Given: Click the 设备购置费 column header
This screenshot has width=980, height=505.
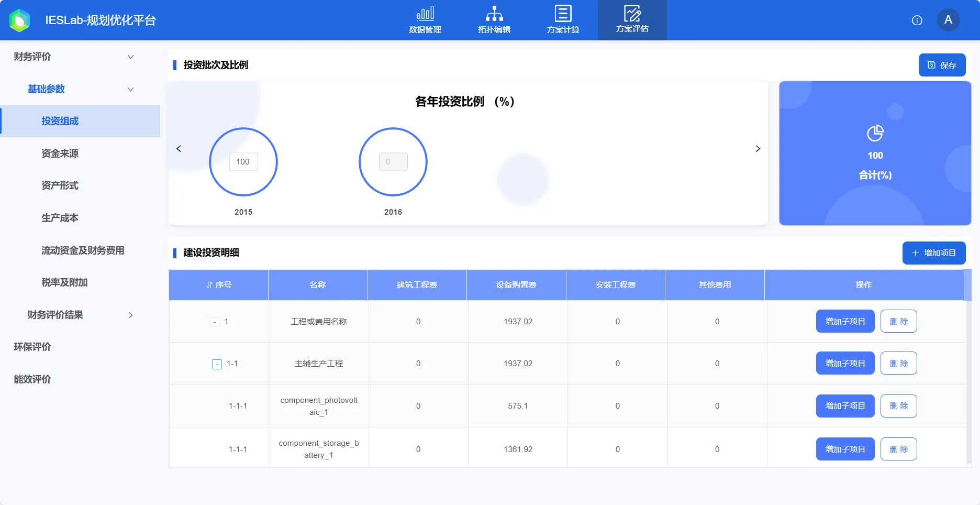Looking at the screenshot, I should (516, 285).
